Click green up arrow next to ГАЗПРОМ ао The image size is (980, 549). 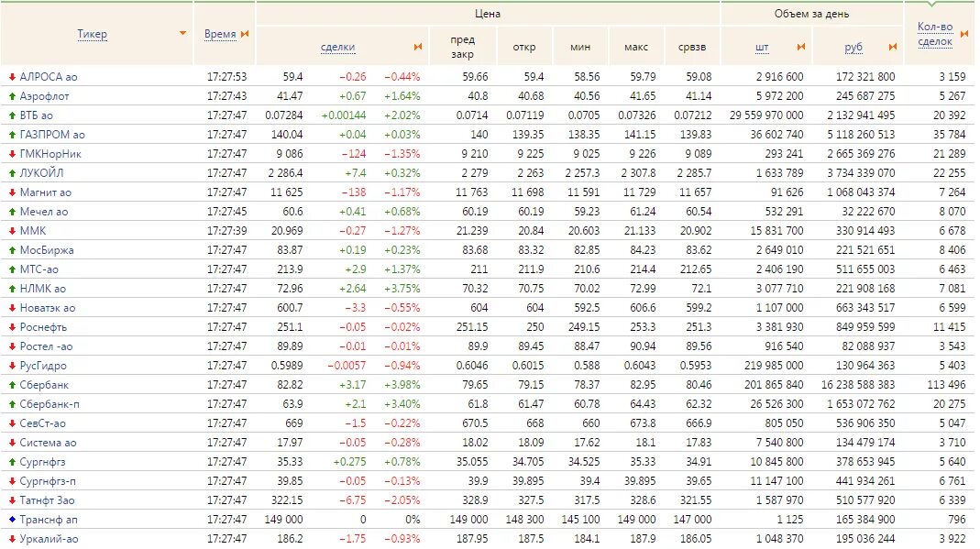click(x=12, y=135)
